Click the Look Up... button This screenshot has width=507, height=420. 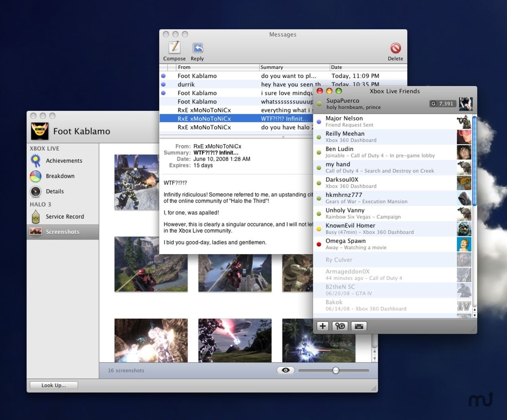54,386
